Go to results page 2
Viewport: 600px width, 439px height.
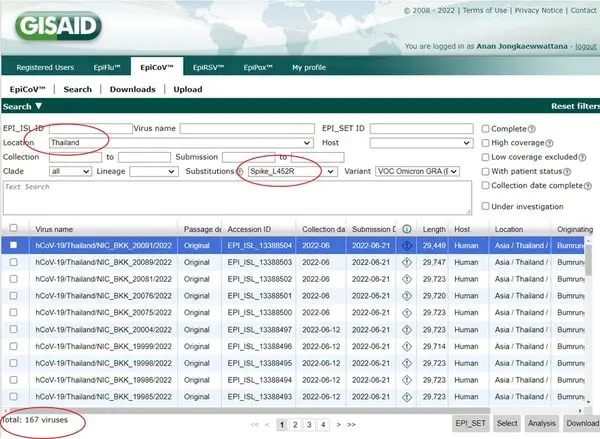click(295, 424)
